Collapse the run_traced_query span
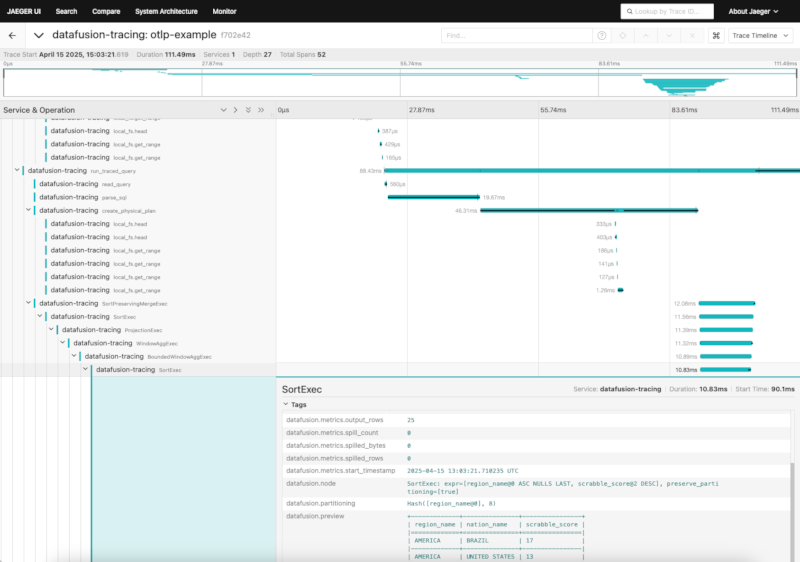The width and height of the screenshot is (800, 562). (x=17, y=170)
